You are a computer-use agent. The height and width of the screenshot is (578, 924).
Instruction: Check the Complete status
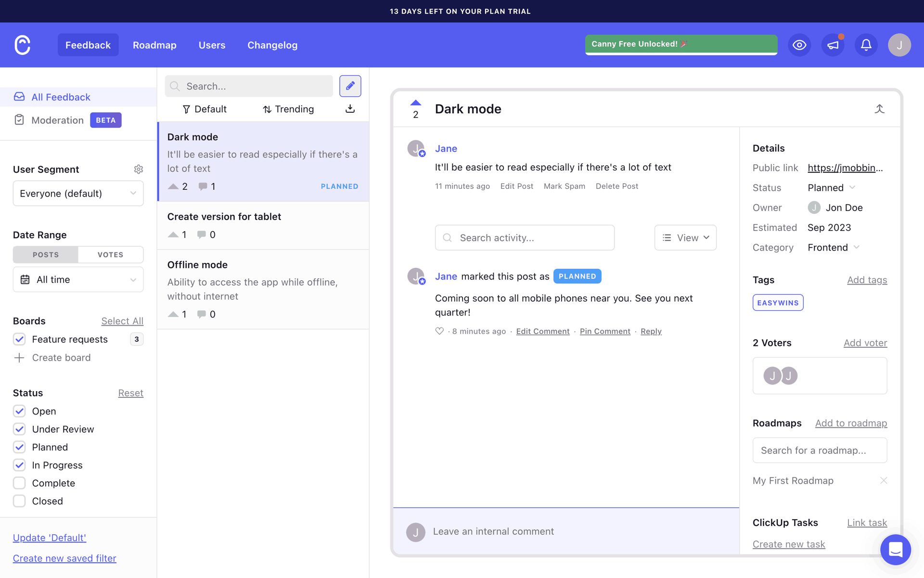(19, 483)
